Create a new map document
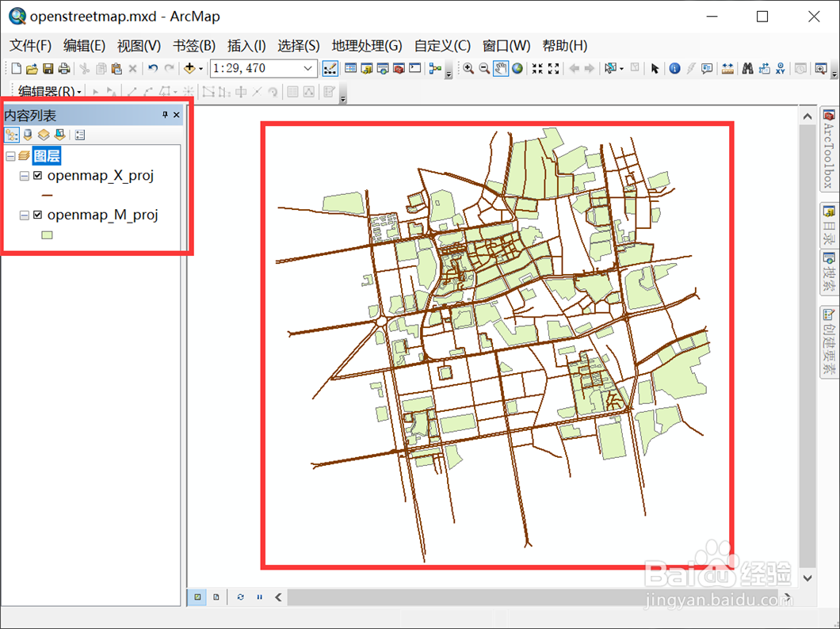 click(16, 68)
